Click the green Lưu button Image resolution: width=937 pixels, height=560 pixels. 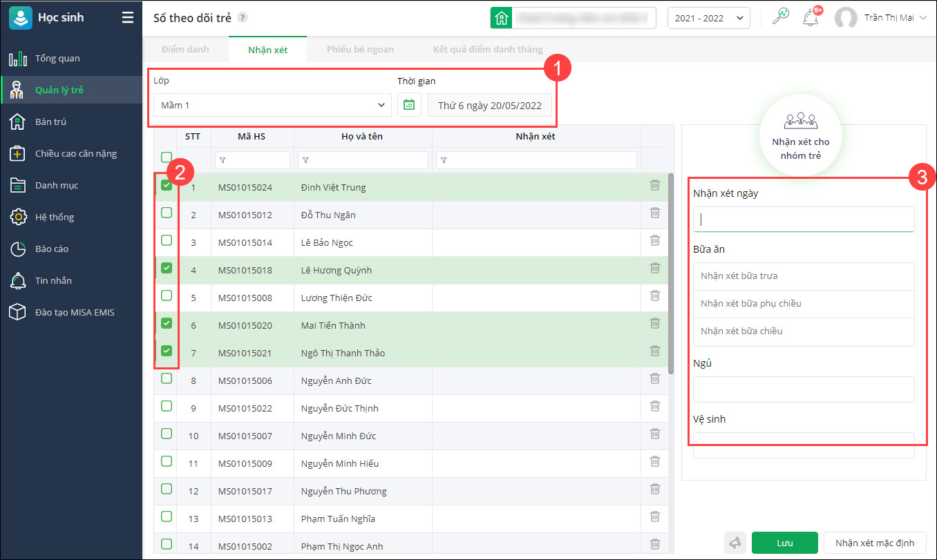[x=784, y=543]
